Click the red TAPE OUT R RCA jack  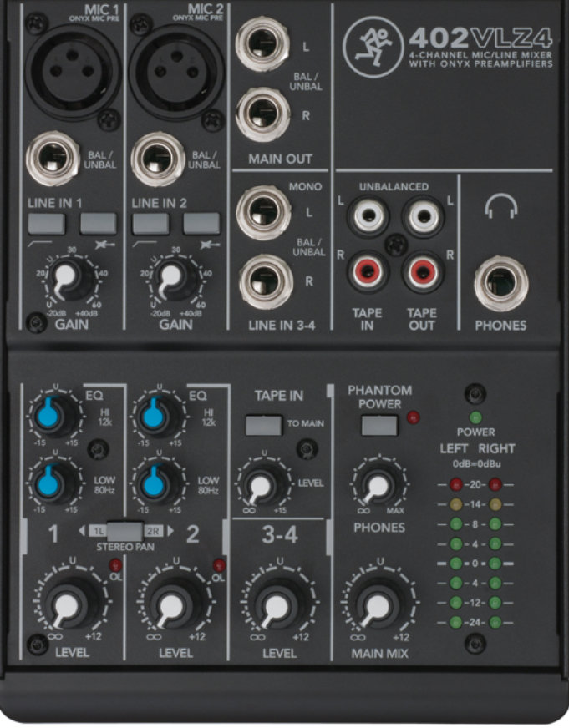[423, 271]
